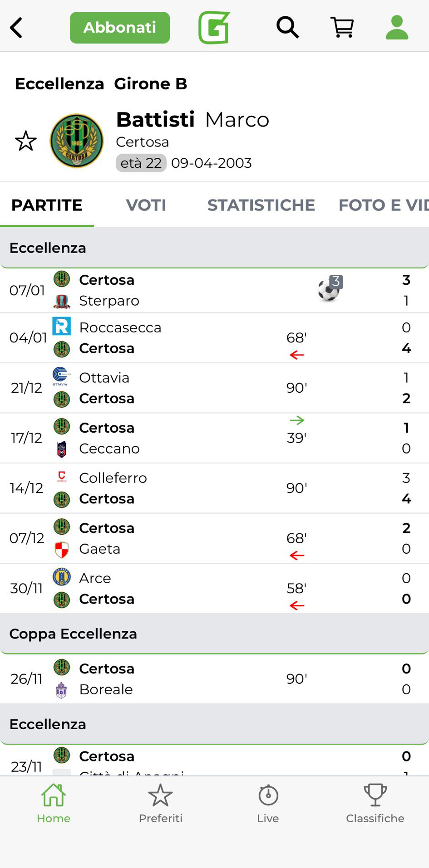Switch to the VOTI tab
Image resolution: width=429 pixels, height=868 pixels.
pyautogui.click(x=146, y=205)
